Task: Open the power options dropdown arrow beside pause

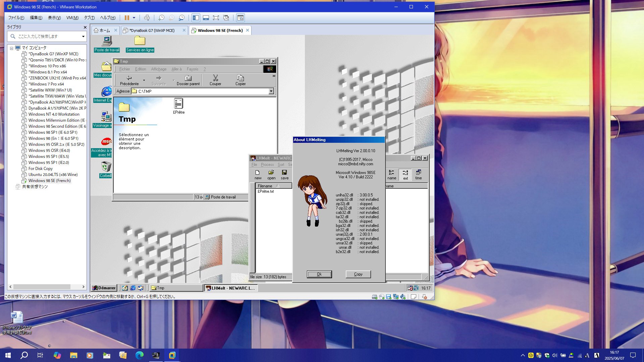Action: [x=134, y=18]
